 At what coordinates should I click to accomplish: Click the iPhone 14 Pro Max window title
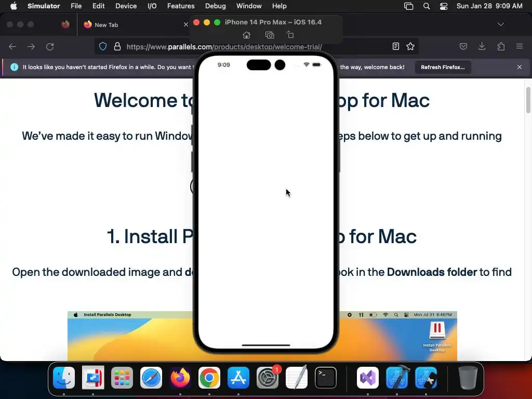(x=273, y=22)
